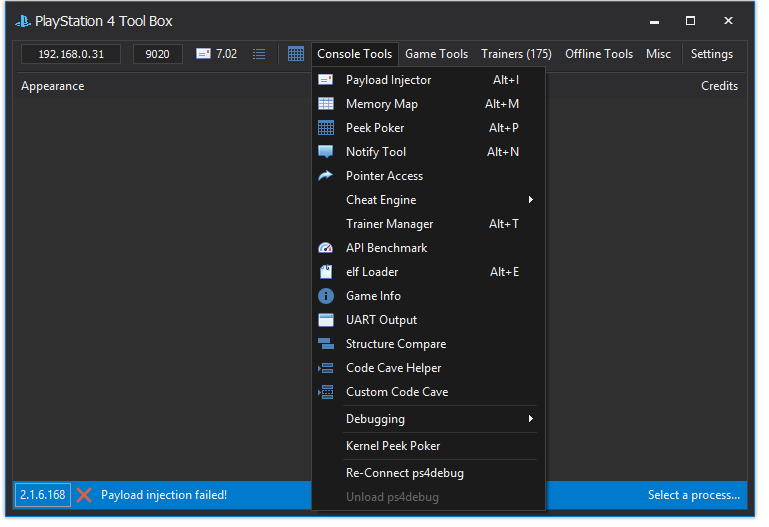Click the grid icon left of Console Tools
This screenshot has width=769, height=527.
click(x=296, y=53)
